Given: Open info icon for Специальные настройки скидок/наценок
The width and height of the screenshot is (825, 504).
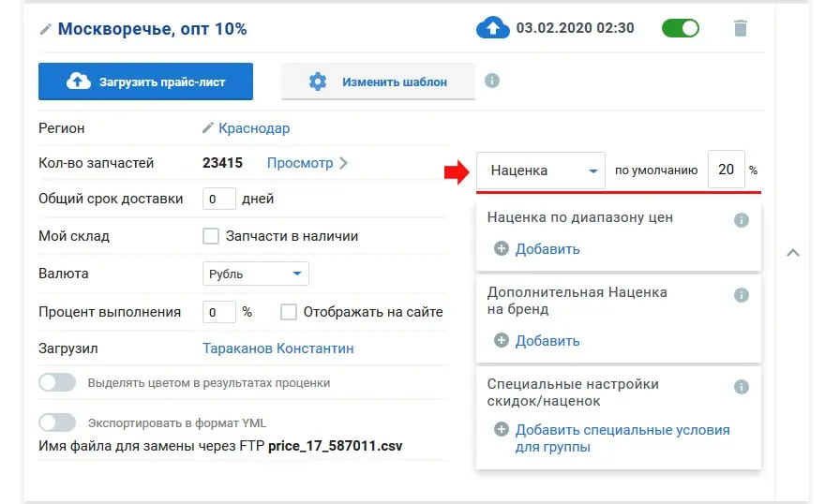Looking at the screenshot, I should pyautogui.click(x=742, y=387).
